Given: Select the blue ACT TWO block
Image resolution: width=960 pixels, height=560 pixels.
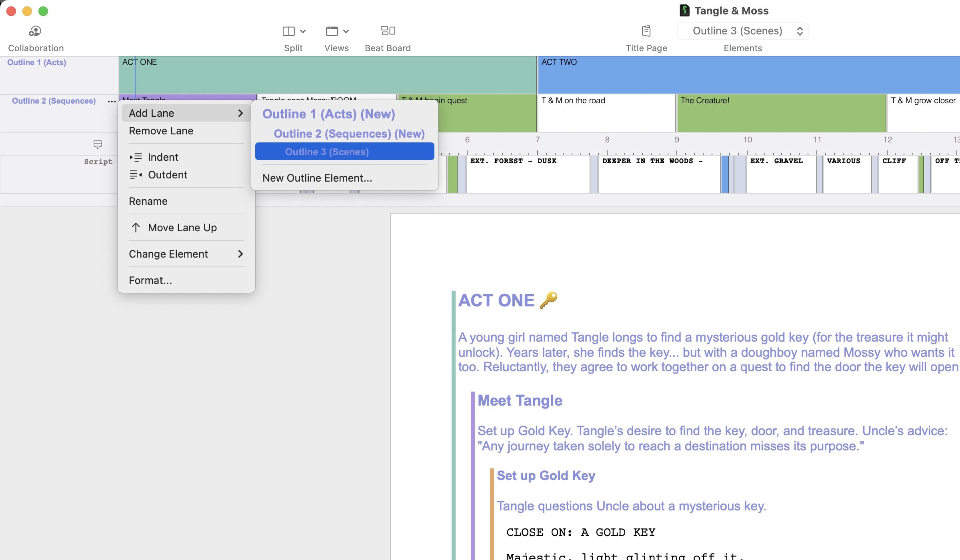Looking at the screenshot, I should (748, 76).
